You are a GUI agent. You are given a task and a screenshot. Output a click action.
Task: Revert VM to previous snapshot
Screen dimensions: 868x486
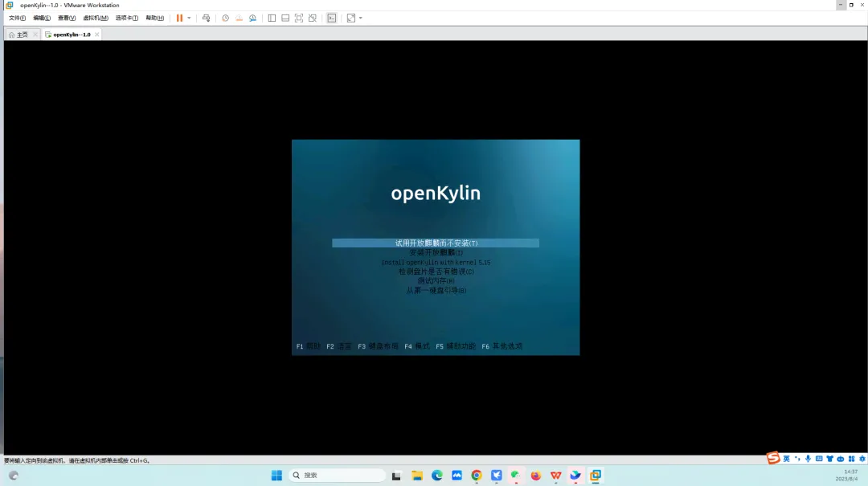[240, 18]
